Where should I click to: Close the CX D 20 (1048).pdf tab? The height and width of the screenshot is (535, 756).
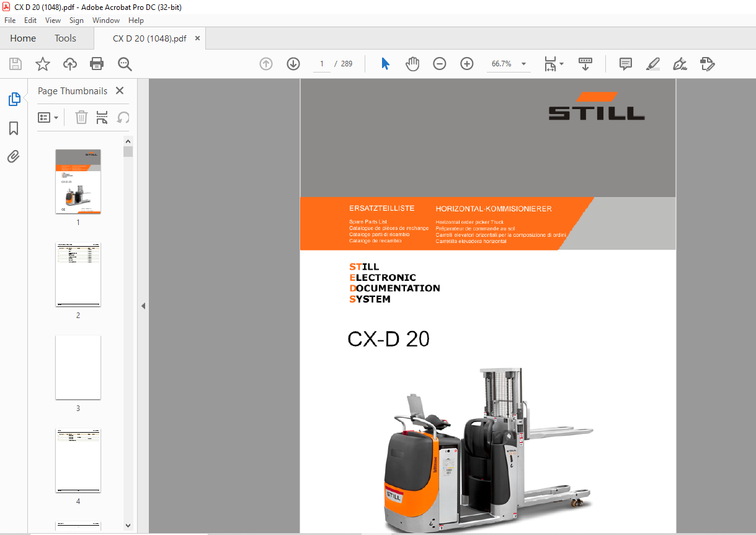tap(198, 38)
